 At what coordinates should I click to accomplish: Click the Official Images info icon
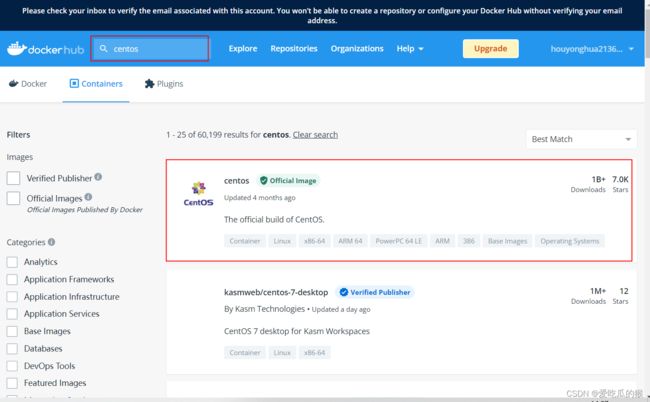click(88, 197)
